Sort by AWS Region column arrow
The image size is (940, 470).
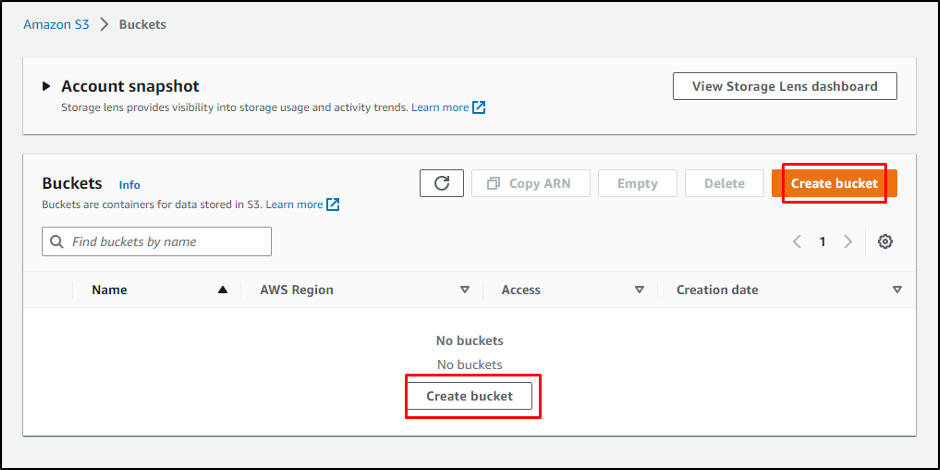[464, 290]
